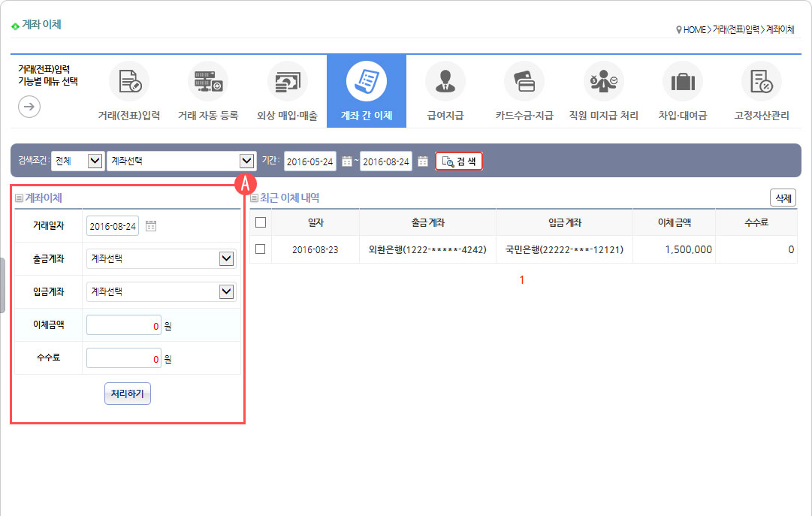Click the start date field 2016-05-24
The width and height of the screenshot is (812, 516).
[310, 161]
